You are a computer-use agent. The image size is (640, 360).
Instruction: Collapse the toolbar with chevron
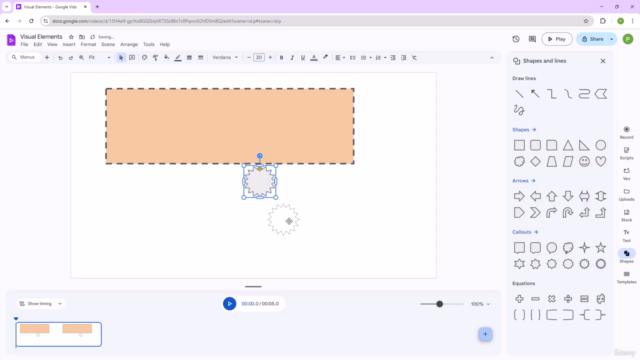tap(492, 58)
